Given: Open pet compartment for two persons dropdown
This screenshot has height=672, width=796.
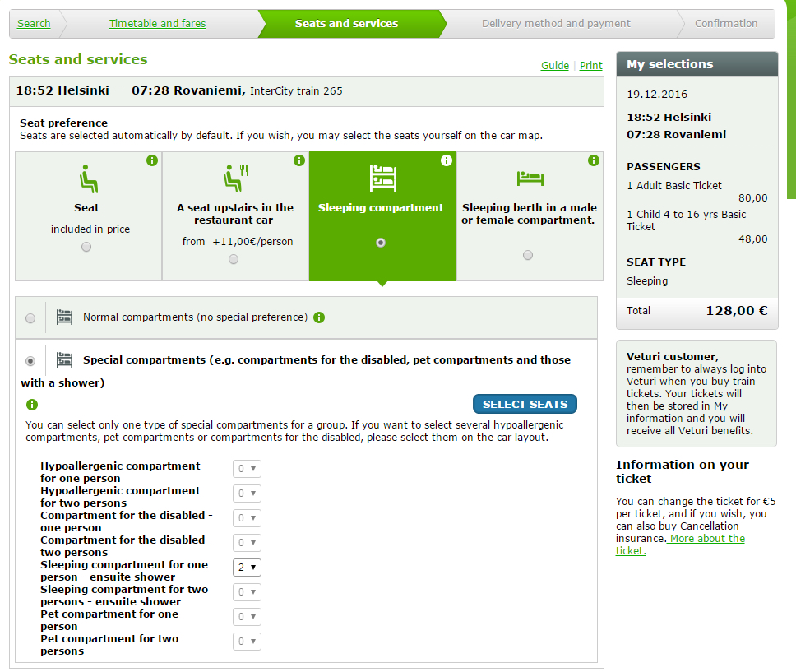Looking at the screenshot, I should coord(247,642).
